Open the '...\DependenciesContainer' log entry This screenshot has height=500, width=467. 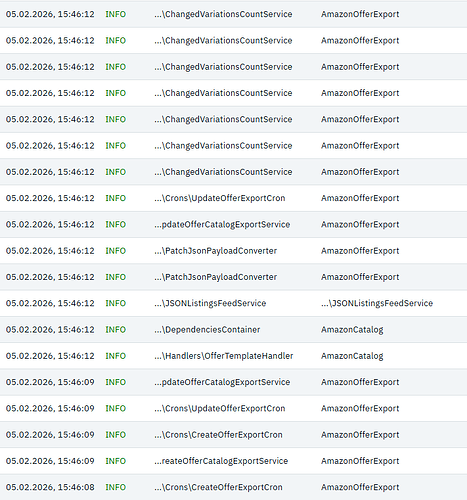[207, 330]
